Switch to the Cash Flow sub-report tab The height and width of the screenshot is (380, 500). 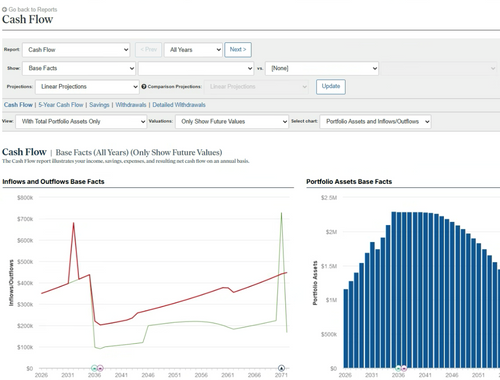(18, 105)
